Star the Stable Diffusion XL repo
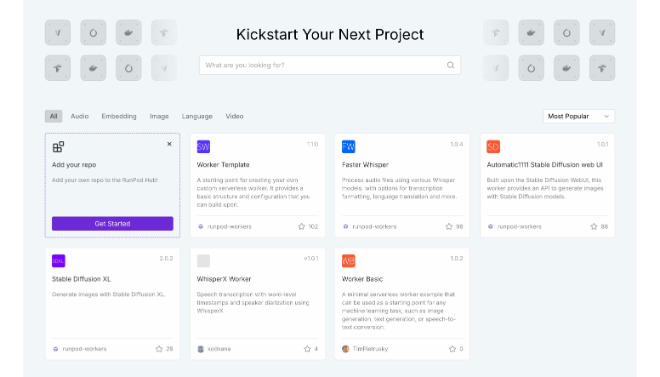 [x=159, y=349]
